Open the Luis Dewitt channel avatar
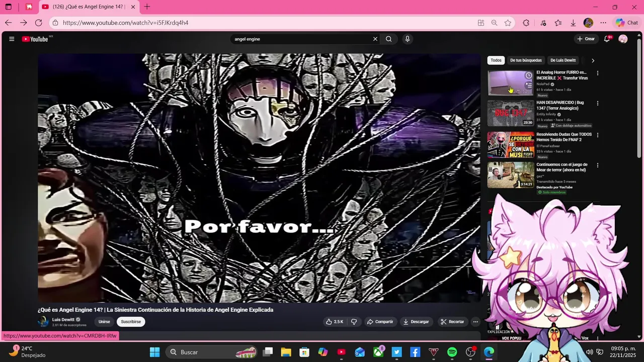 [x=43, y=322]
